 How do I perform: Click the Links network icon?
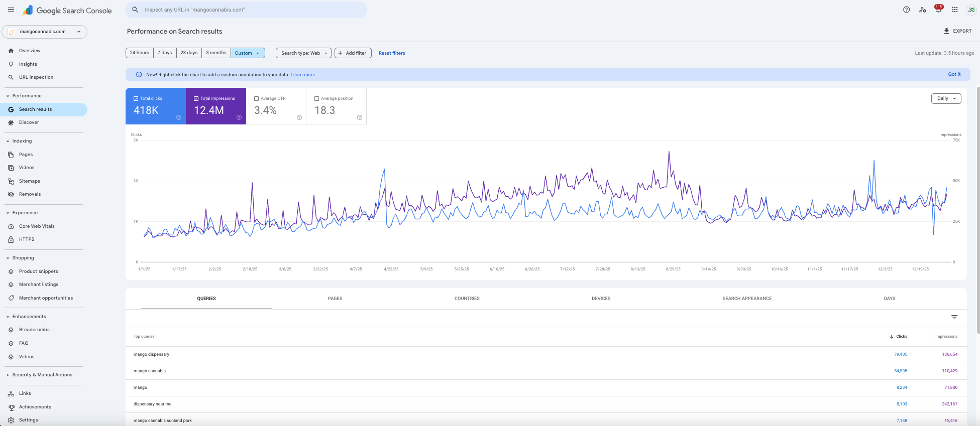[x=11, y=393]
